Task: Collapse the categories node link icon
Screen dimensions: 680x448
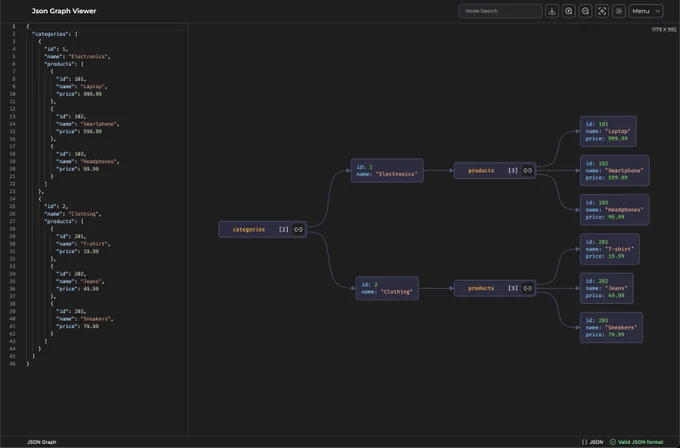Action: point(298,229)
